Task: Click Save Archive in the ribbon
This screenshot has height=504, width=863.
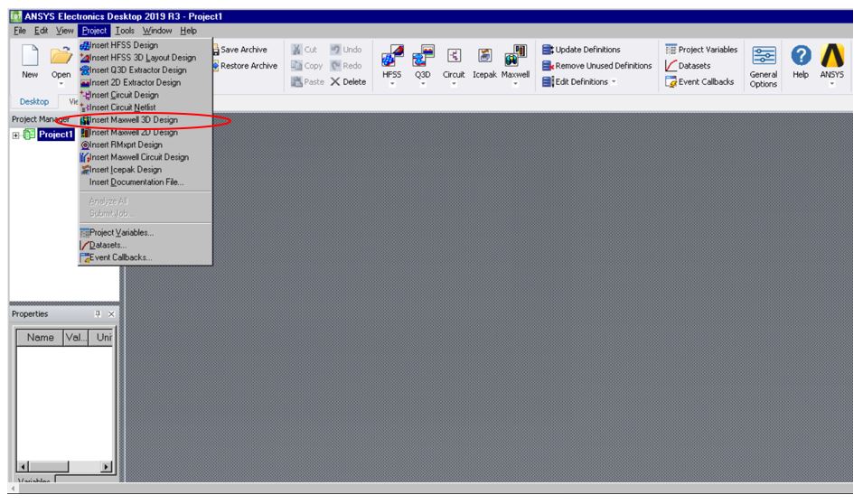Action: pos(240,50)
